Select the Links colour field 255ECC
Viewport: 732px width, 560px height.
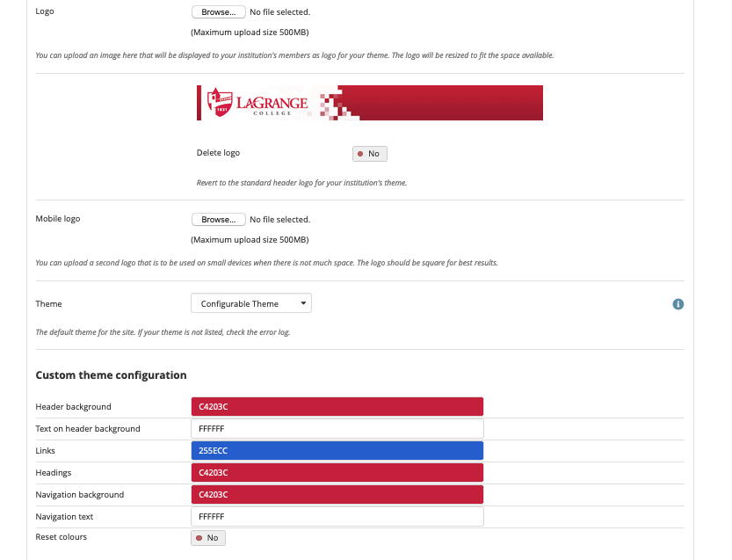[x=337, y=451]
